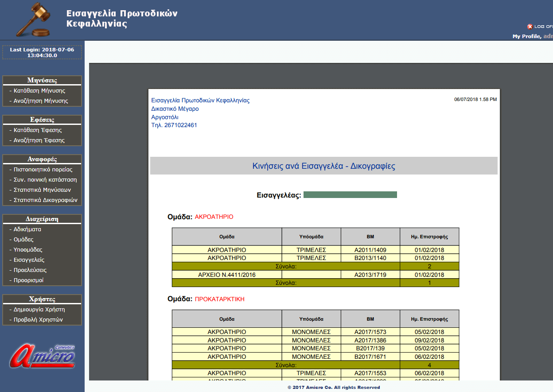The image size is (553, 392).
Task: Open My Profile link
Action: coord(526,36)
